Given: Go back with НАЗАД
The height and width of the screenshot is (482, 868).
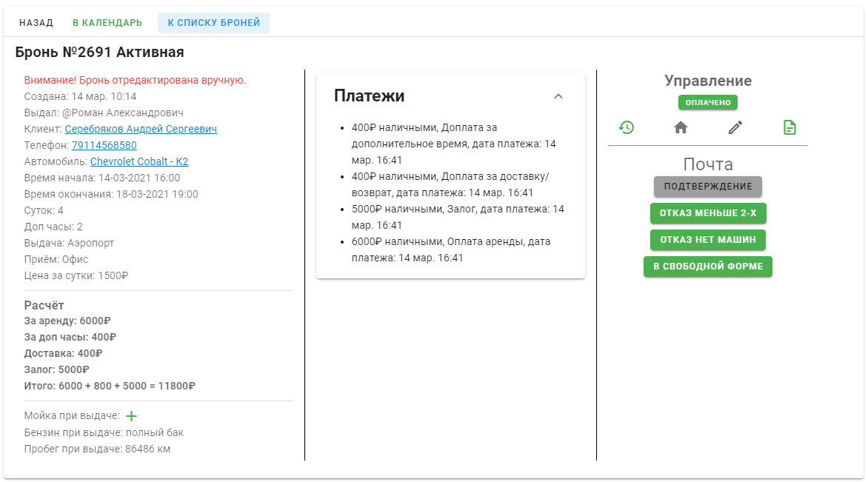Looking at the screenshot, I should pyautogui.click(x=36, y=23).
